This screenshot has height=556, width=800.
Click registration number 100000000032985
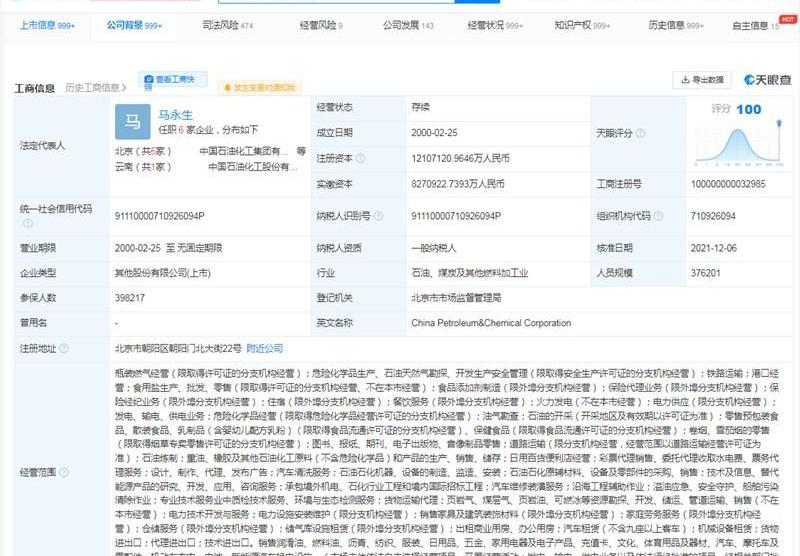tap(728, 184)
